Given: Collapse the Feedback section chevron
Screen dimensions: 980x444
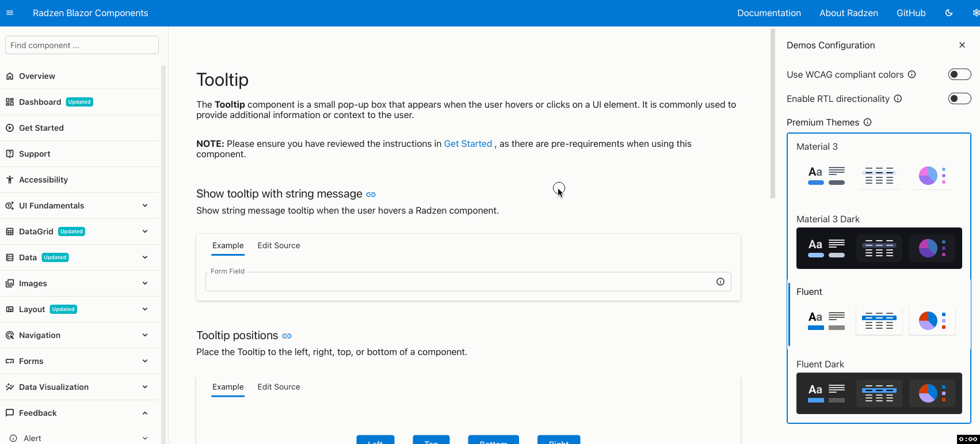Looking at the screenshot, I should (145, 413).
